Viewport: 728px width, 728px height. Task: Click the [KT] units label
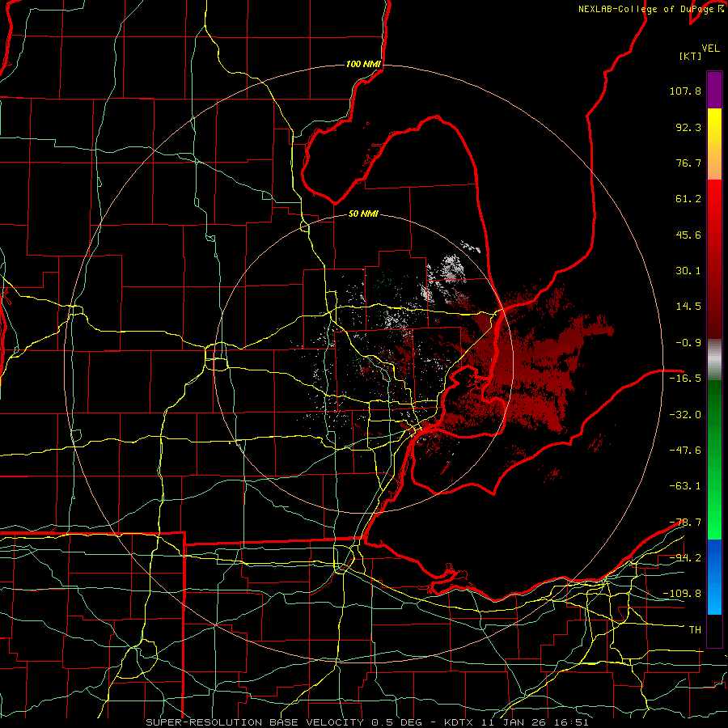pos(691,56)
